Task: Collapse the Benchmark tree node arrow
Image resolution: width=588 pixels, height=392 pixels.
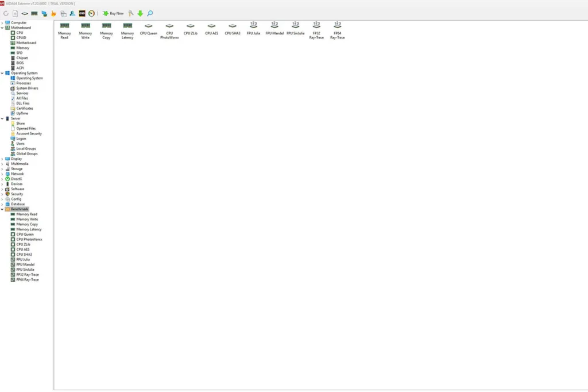Action: (2, 209)
